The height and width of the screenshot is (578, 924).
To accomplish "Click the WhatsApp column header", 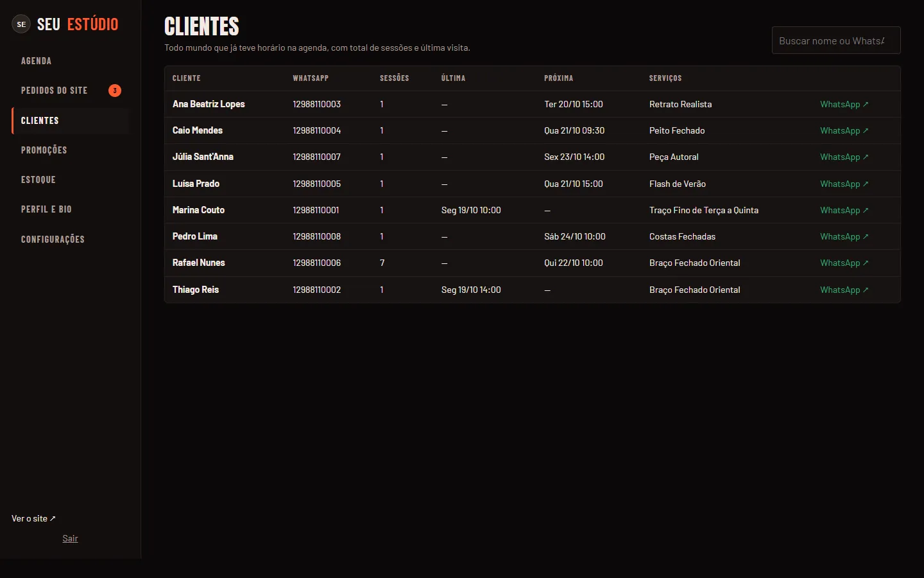I will pos(311,78).
